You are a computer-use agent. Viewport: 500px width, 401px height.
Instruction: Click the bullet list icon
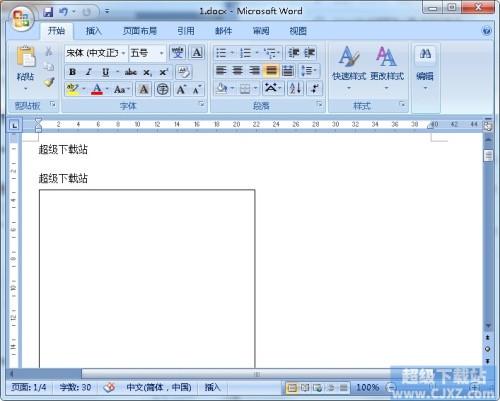[221, 53]
